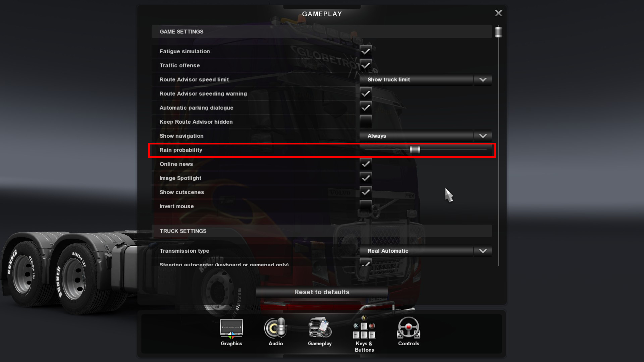
Task: Open the Audio settings microphone icon
Action: point(276,328)
